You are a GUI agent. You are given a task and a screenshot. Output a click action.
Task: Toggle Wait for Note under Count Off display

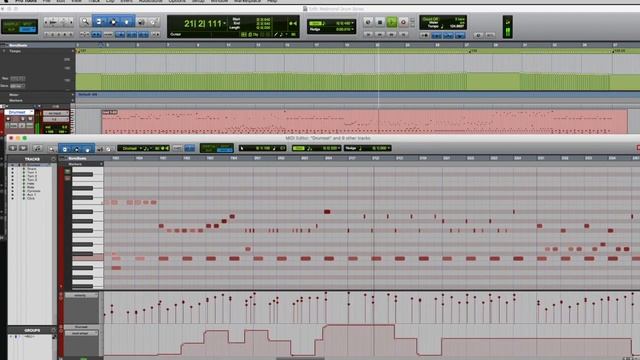[x=424, y=36]
